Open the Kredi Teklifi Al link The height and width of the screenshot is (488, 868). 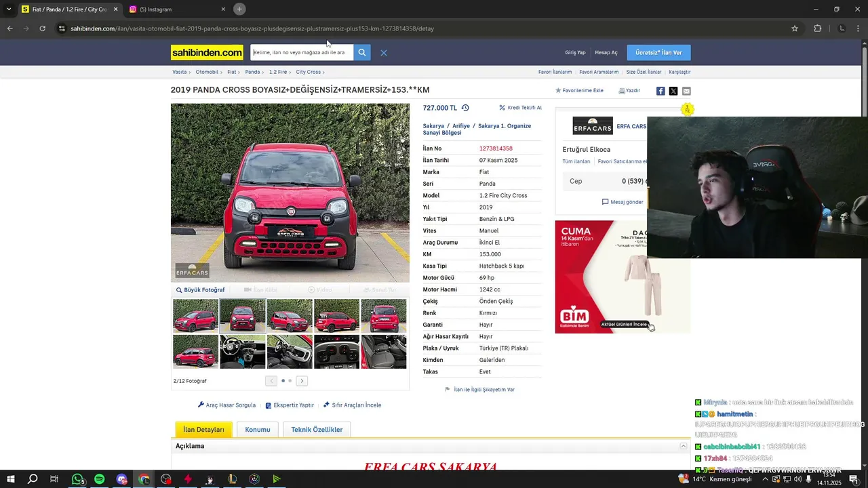pos(520,108)
